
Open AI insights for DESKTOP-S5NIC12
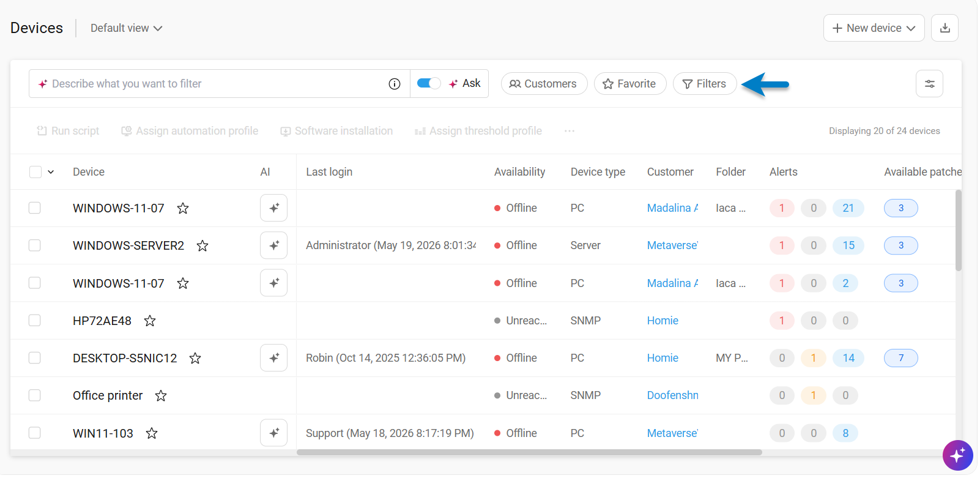click(x=273, y=358)
